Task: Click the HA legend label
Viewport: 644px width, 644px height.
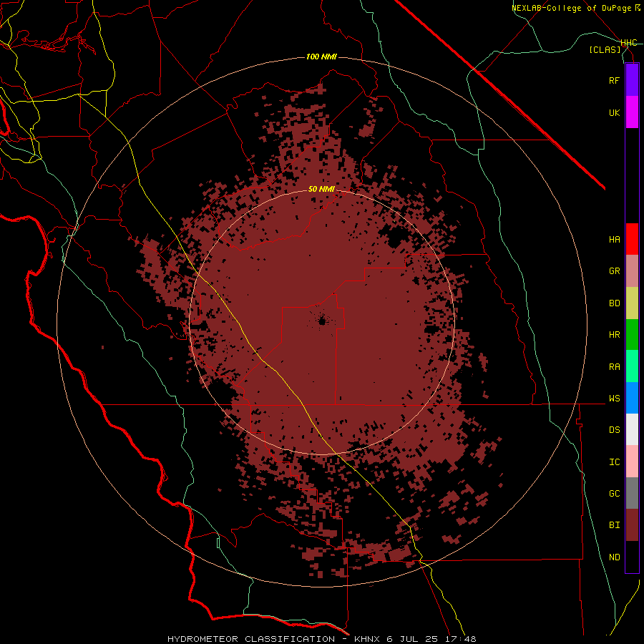Action: point(614,239)
